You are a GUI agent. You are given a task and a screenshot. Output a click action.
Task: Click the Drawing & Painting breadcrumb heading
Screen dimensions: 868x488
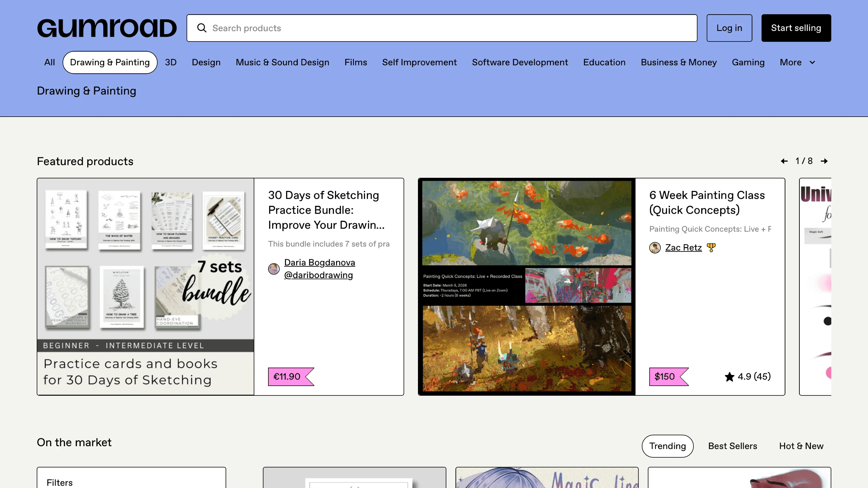tap(87, 91)
